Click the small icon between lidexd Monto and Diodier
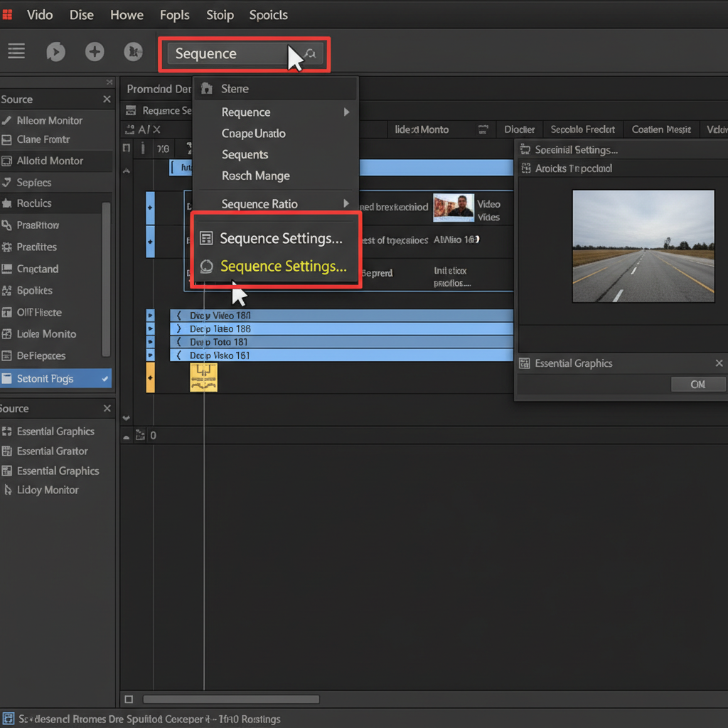The height and width of the screenshot is (728, 728). coord(483,129)
